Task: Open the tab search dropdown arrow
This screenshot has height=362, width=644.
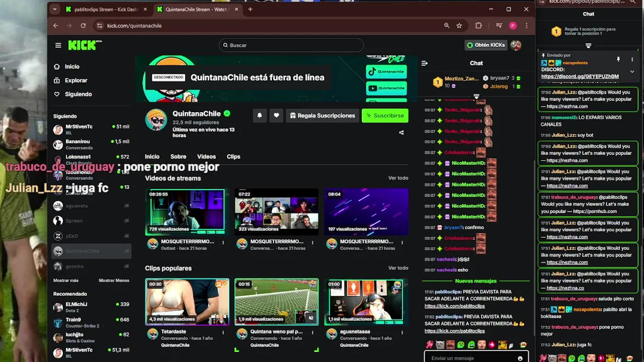Action: 55,9
